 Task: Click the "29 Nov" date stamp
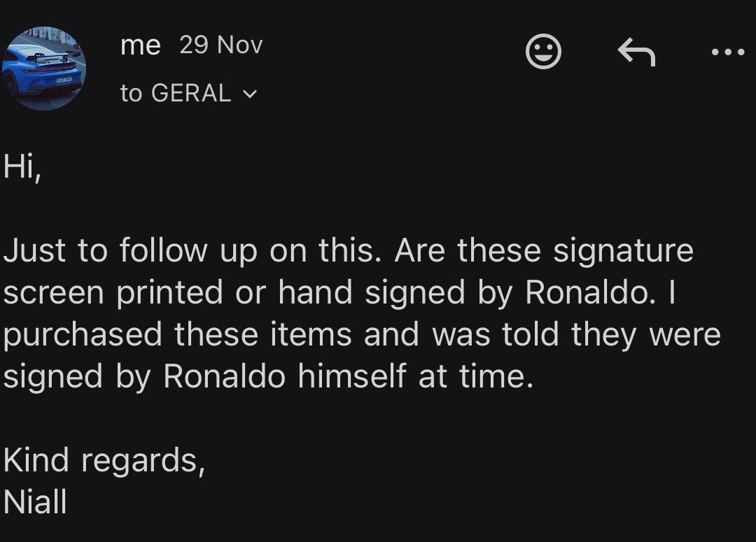(220, 45)
